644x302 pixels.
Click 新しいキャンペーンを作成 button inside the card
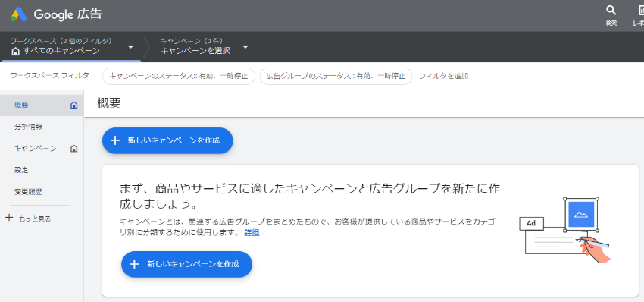click(186, 264)
